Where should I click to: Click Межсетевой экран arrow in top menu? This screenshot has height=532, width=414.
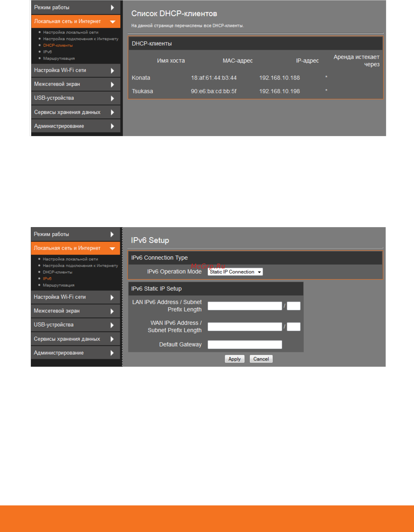point(112,84)
